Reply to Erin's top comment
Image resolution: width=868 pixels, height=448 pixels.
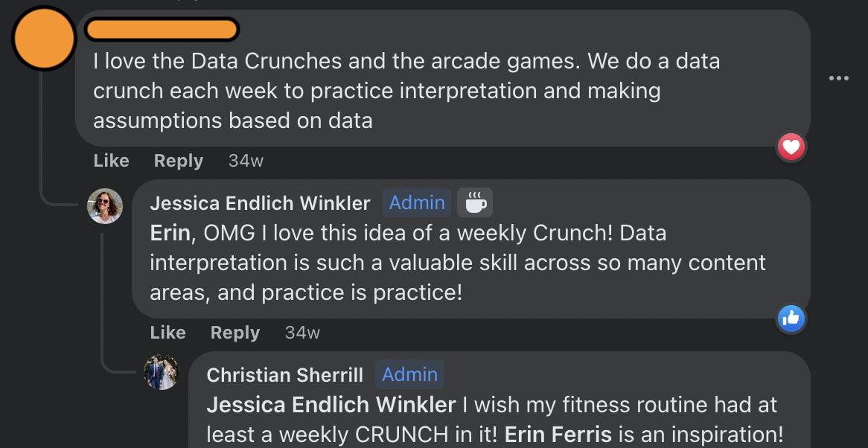pyautogui.click(x=178, y=160)
